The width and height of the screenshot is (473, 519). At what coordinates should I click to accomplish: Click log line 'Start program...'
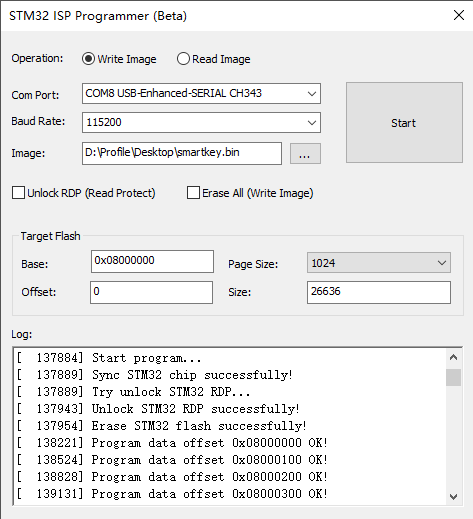click(109, 358)
